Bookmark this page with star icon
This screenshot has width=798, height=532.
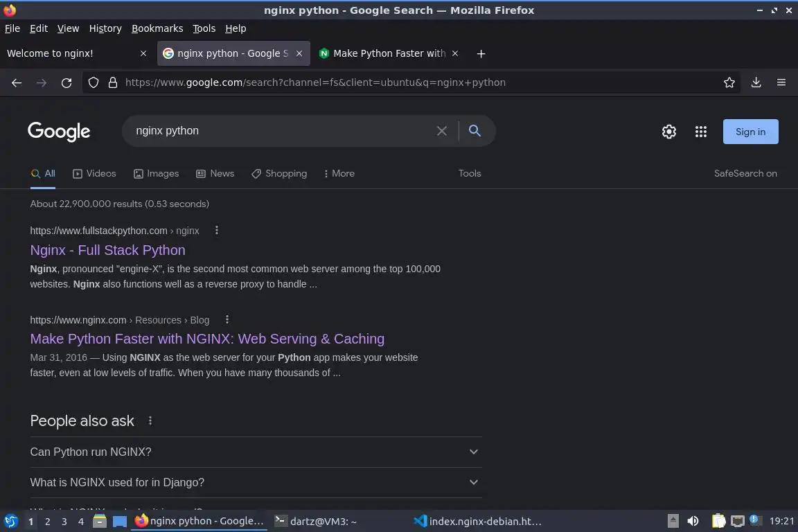click(x=729, y=82)
